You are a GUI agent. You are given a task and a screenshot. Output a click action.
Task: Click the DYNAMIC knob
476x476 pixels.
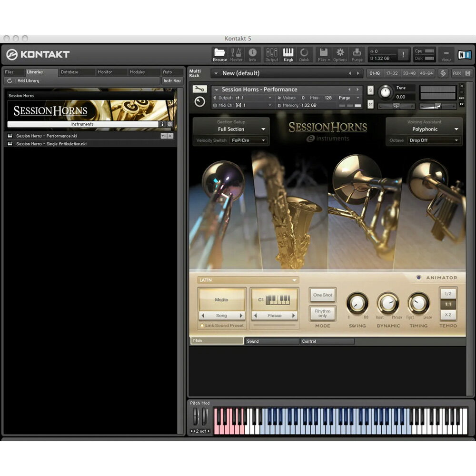coord(388,303)
